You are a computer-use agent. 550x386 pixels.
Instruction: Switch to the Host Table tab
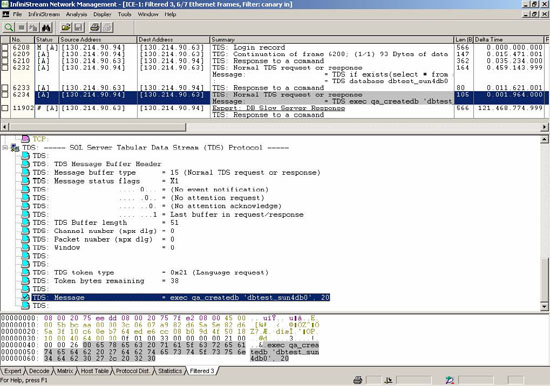coord(95,371)
